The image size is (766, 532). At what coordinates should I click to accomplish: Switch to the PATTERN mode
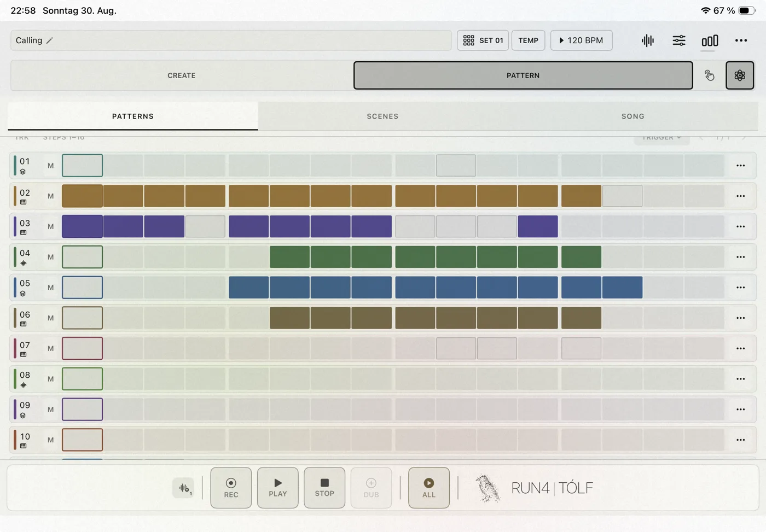(523, 75)
